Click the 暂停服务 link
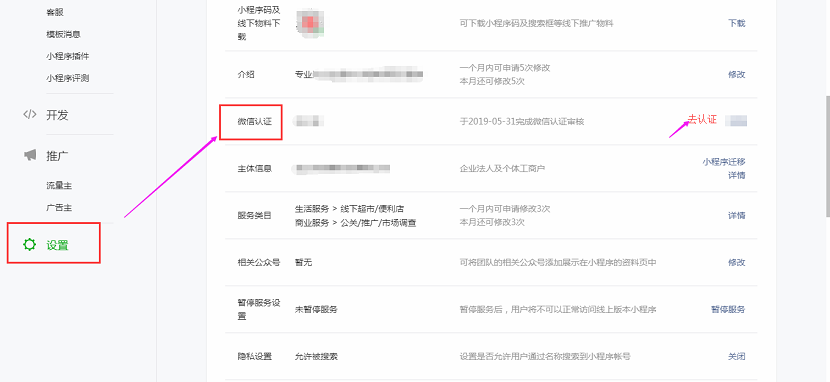830x382 pixels. click(728, 310)
